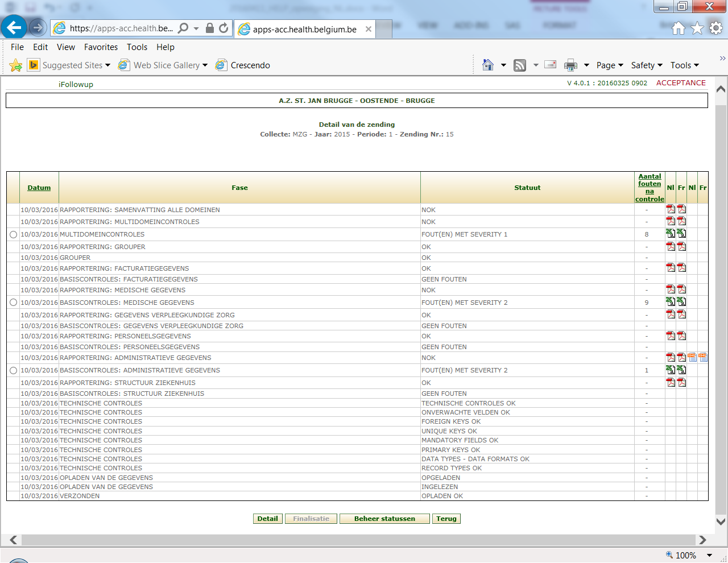Open the Page dropdown menu
Screen dimensions: 728x563
tap(610, 65)
